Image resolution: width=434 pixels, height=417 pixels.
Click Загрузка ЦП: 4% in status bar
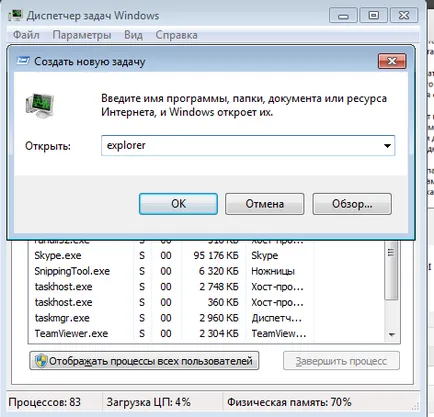coord(148,402)
